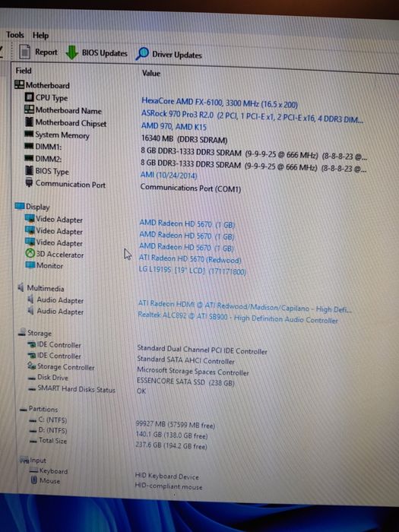Open ATI Radeon HD 5670 (Redwood) link

(190, 259)
